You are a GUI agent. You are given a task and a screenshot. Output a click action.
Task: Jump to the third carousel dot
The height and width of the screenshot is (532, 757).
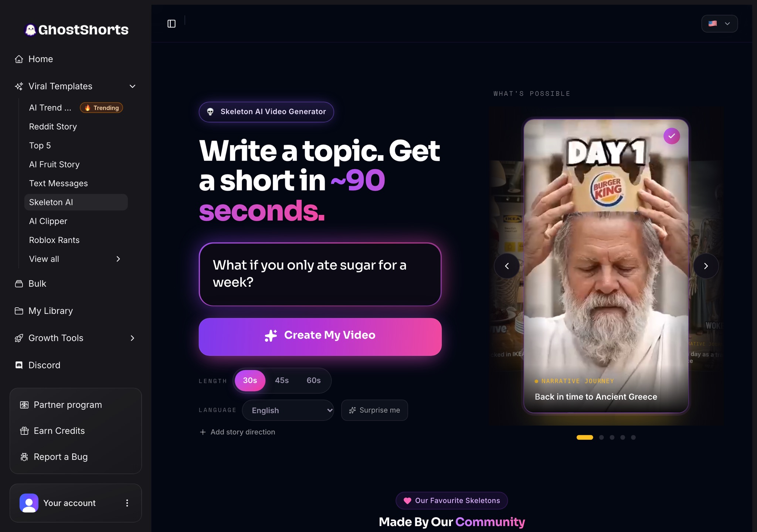pos(612,437)
